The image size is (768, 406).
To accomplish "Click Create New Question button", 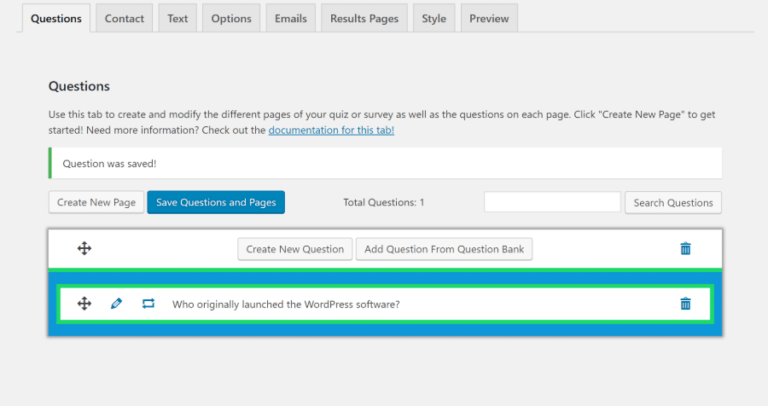I will click(x=295, y=249).
